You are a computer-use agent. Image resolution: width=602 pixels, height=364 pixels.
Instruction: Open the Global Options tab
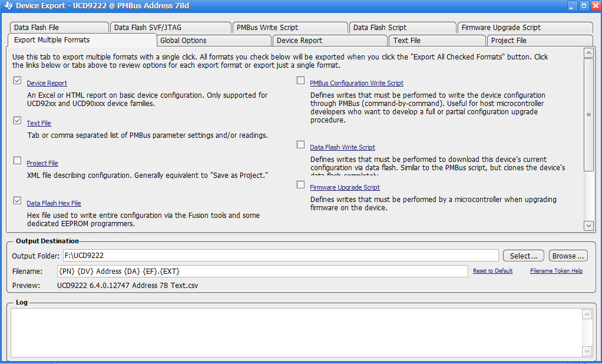coord(214,40)
